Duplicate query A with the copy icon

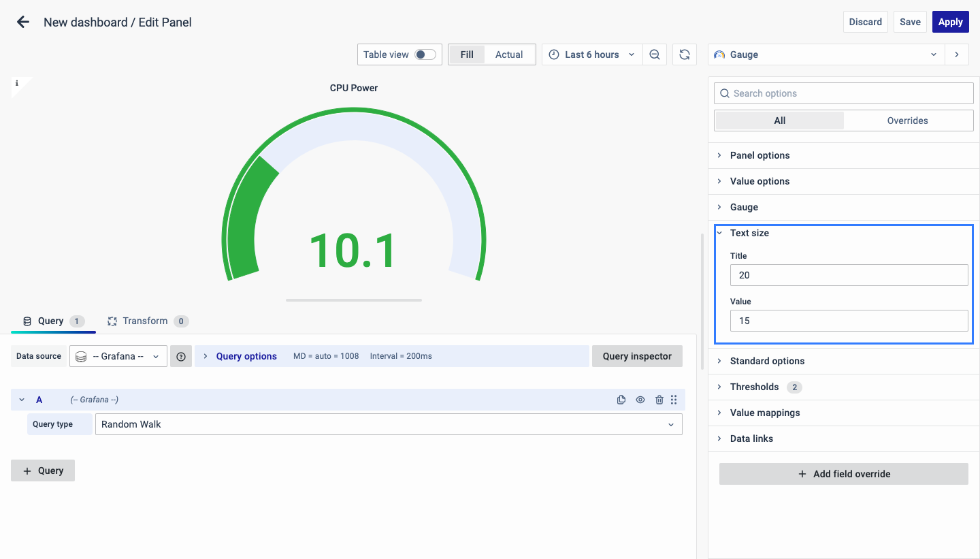pyautogui.click(x=621, y=400)
